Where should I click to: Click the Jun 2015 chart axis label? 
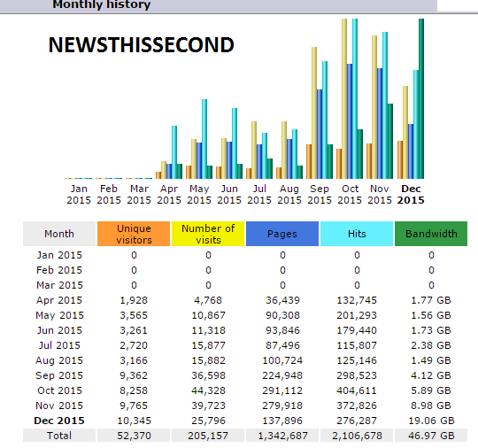tap(229, 195)
